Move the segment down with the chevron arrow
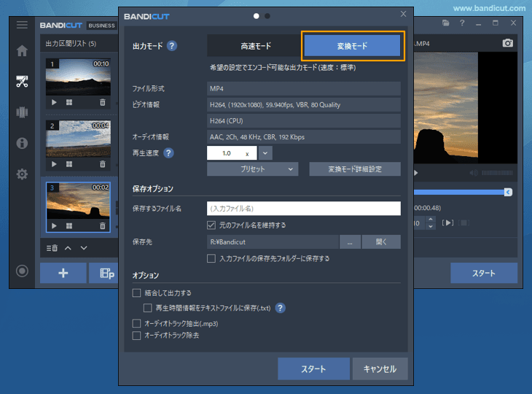The height and width of the screenshot is (394, 532). click(84, 248)
